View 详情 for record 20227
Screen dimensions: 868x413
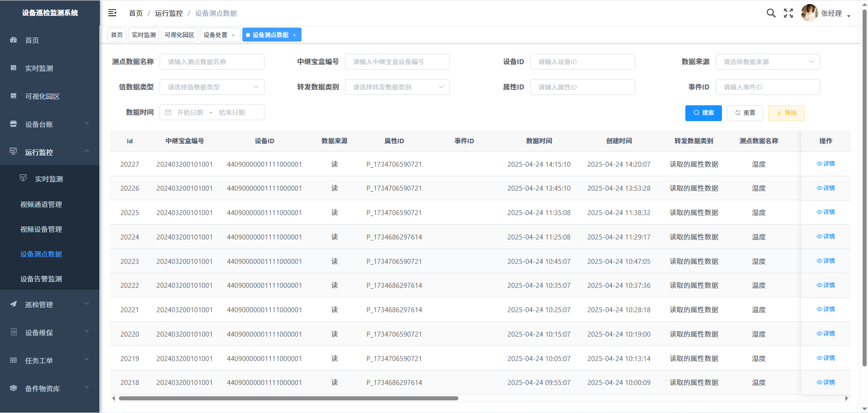click(826, 164)
